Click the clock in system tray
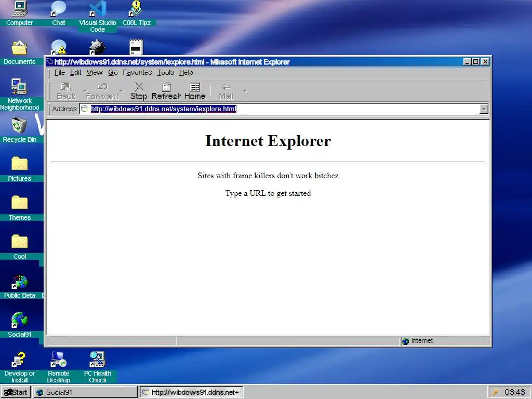The width and height of the screenshot is (532, 399). click(x=515, y=392)
